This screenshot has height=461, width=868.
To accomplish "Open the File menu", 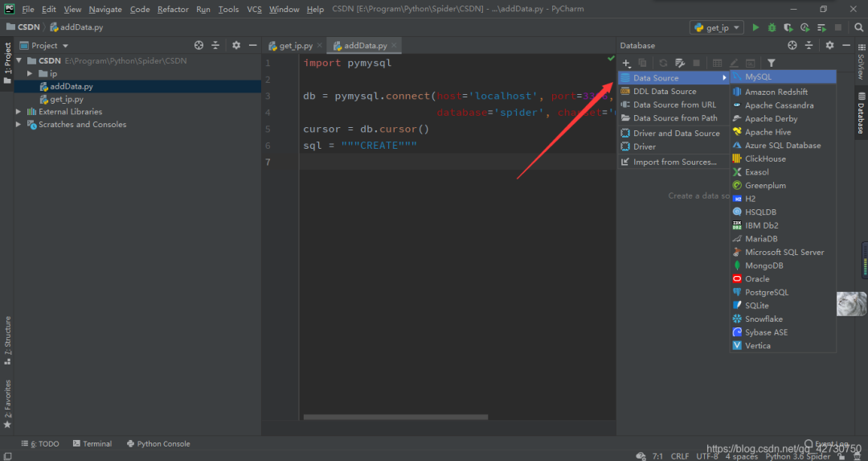I will (27, 10).
